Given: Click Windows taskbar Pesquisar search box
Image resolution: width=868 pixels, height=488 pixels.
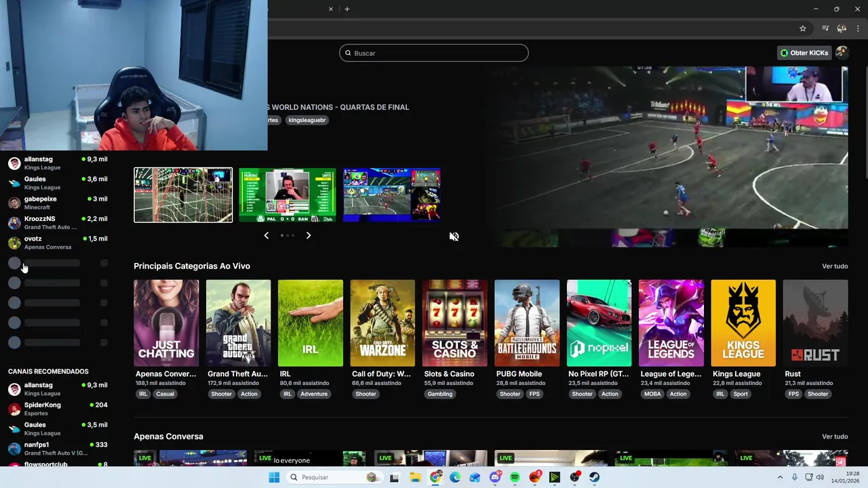Looking at the screenshot, I should point(334,477).
